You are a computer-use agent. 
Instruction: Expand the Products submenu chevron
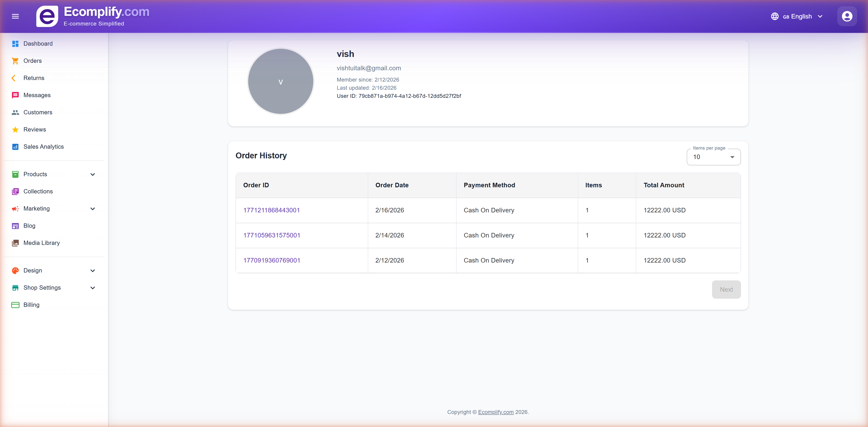point(93,174)
